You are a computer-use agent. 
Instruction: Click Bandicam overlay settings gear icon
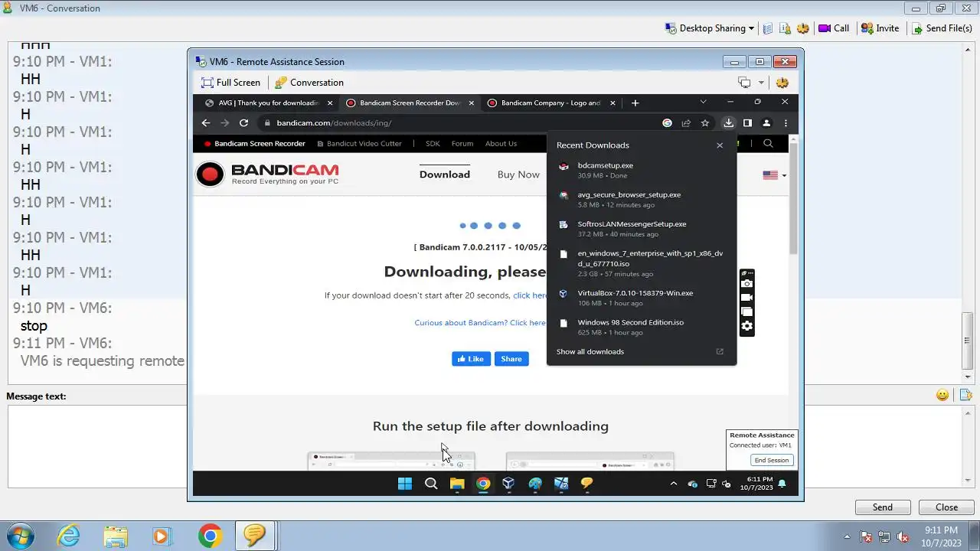(x=746, y=326)
